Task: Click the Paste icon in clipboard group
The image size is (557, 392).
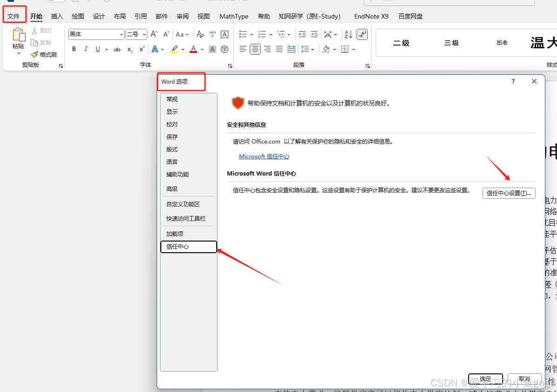Action: click(19, 35)
